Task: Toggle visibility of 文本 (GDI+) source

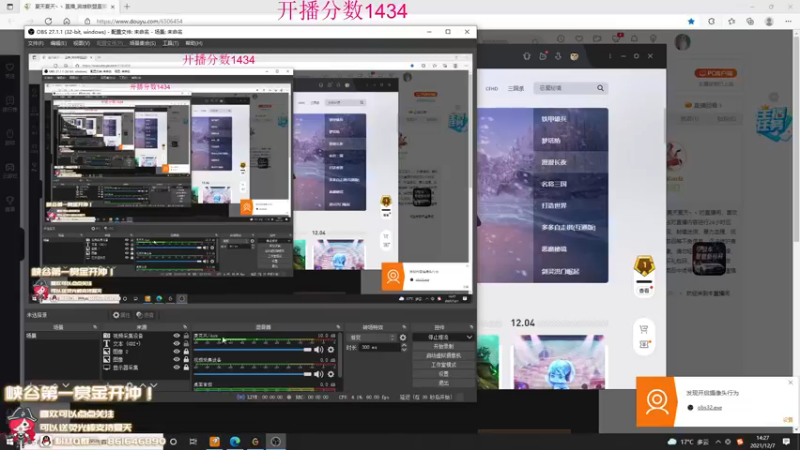Action: pos(177,343)
